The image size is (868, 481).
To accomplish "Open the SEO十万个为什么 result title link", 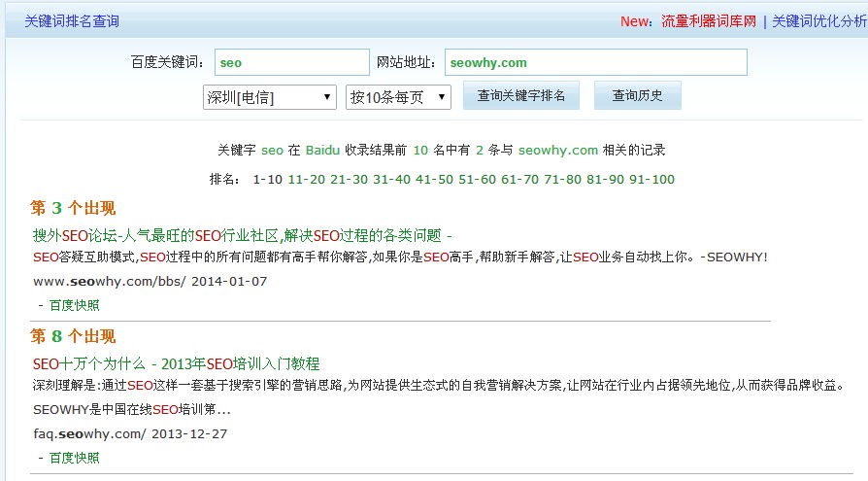I will pos(176,363).
